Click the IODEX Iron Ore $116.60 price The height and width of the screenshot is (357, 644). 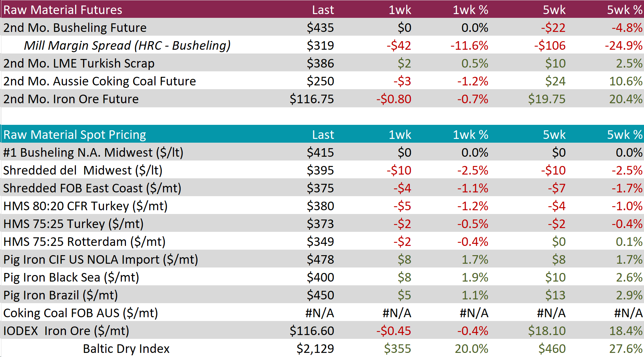pos(312,331)
